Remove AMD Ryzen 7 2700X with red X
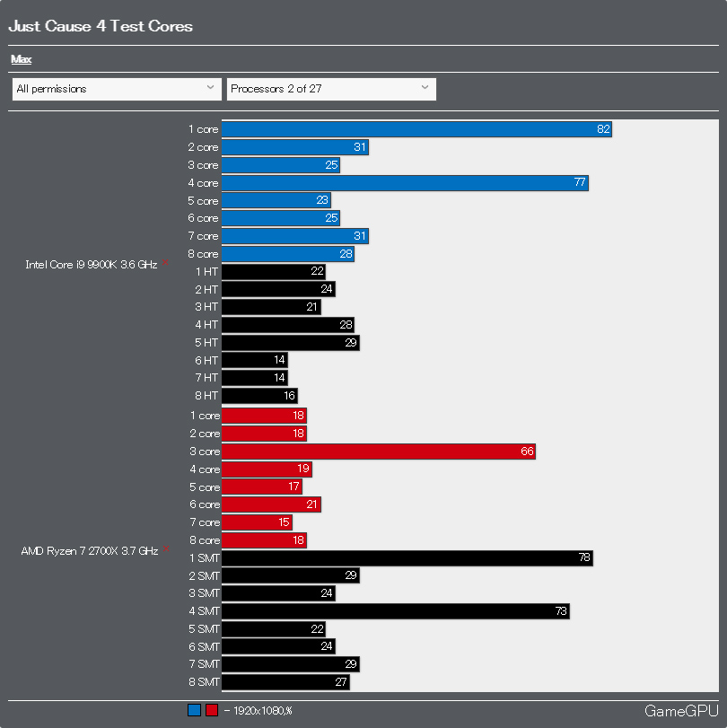 pos(165,548)
